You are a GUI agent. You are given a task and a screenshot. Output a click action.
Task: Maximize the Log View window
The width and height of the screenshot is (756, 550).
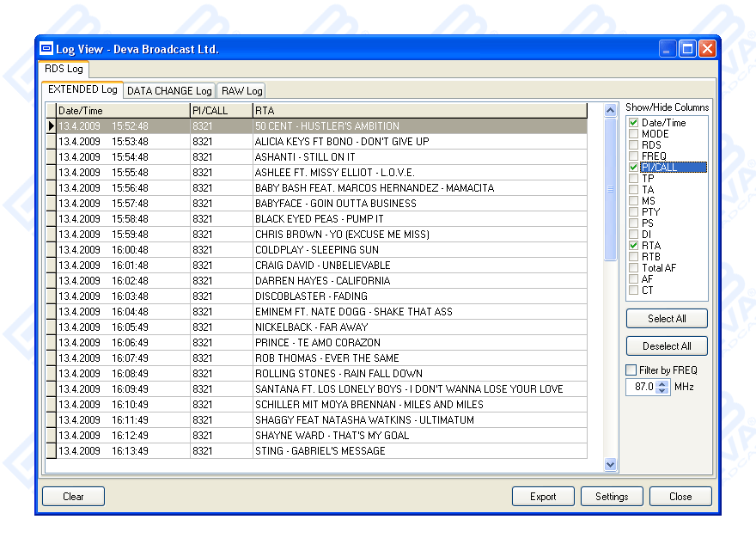tap(687, 49)
